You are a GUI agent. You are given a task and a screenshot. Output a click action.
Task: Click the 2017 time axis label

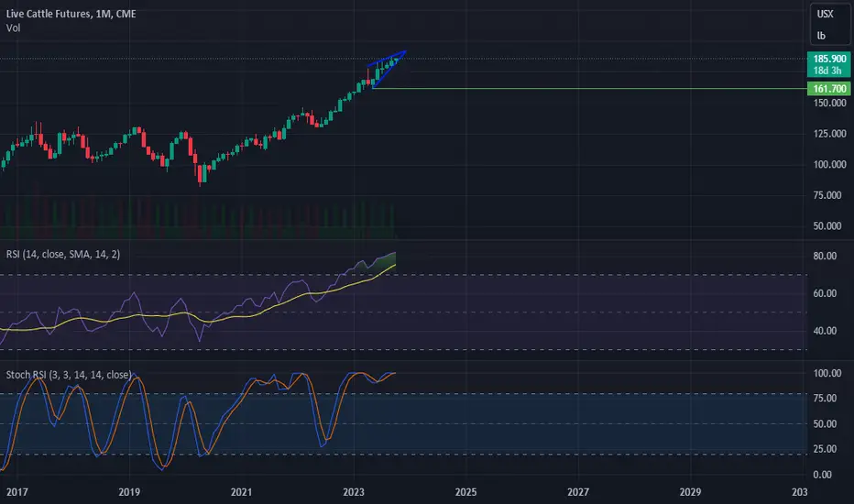pos(16,492)
